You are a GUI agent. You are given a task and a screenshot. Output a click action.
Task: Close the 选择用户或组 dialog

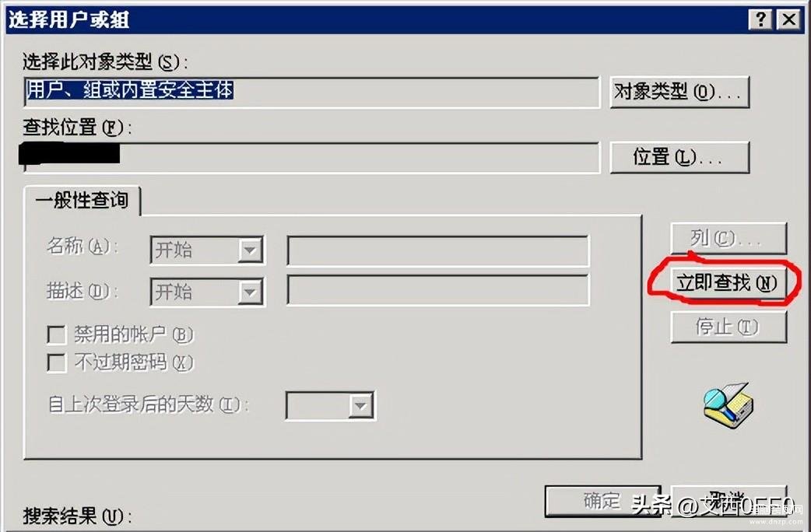point(788,19)
